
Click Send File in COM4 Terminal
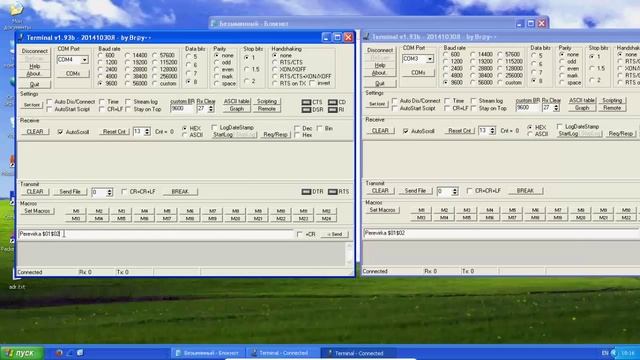[70, 191]
